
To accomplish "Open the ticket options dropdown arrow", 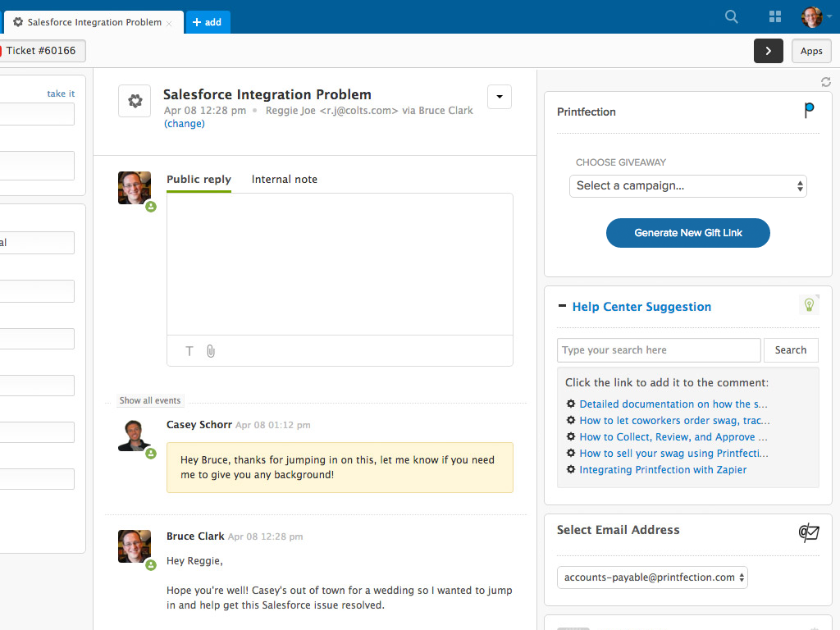I will (x=500, y=97).
